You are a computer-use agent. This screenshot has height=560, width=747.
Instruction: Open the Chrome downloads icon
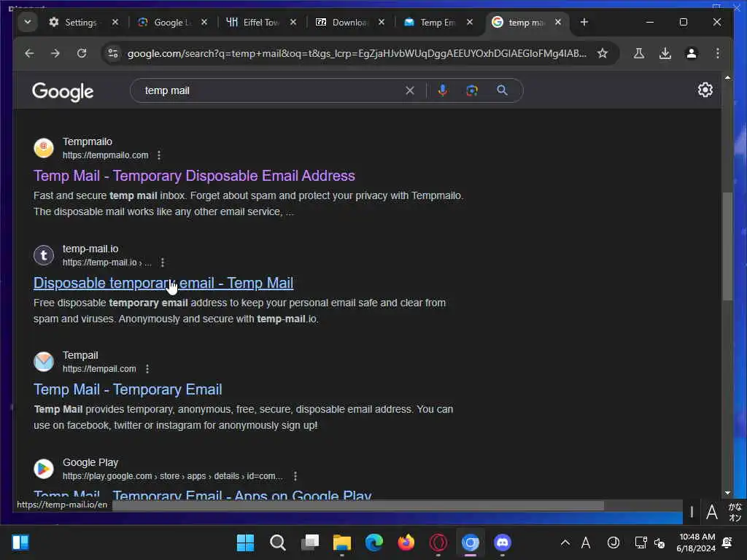tap(665, 53)
